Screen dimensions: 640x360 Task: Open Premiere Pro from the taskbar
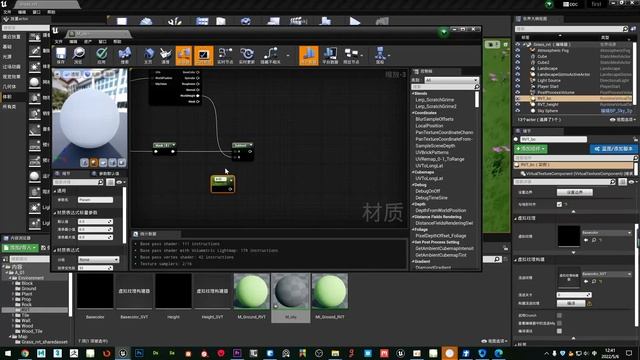pos(237,353)
